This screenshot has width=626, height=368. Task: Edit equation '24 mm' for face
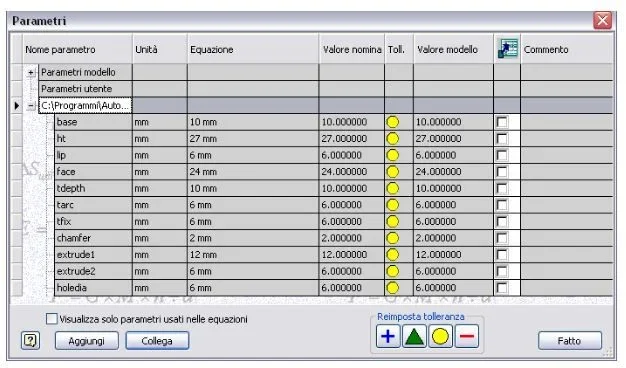click(253, 172)
